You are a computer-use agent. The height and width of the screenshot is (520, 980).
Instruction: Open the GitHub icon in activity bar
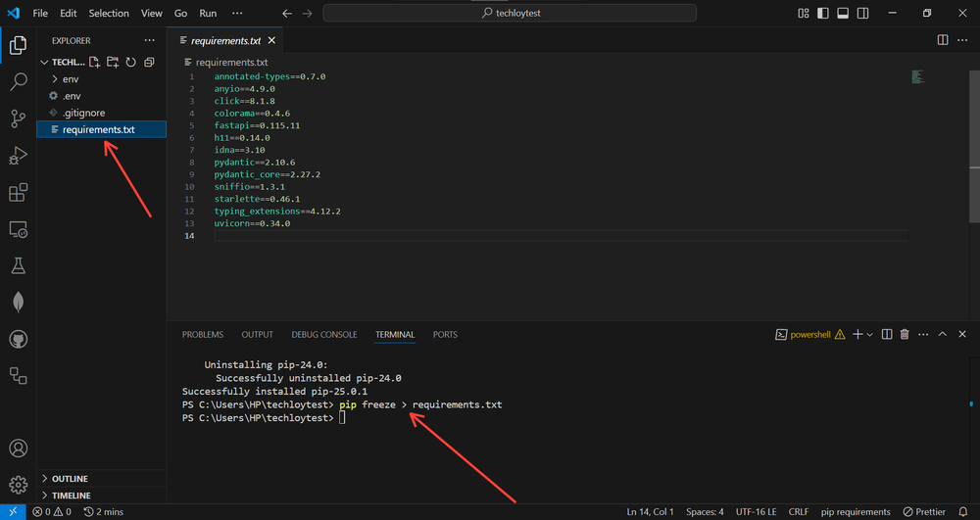tap(18, 339)
